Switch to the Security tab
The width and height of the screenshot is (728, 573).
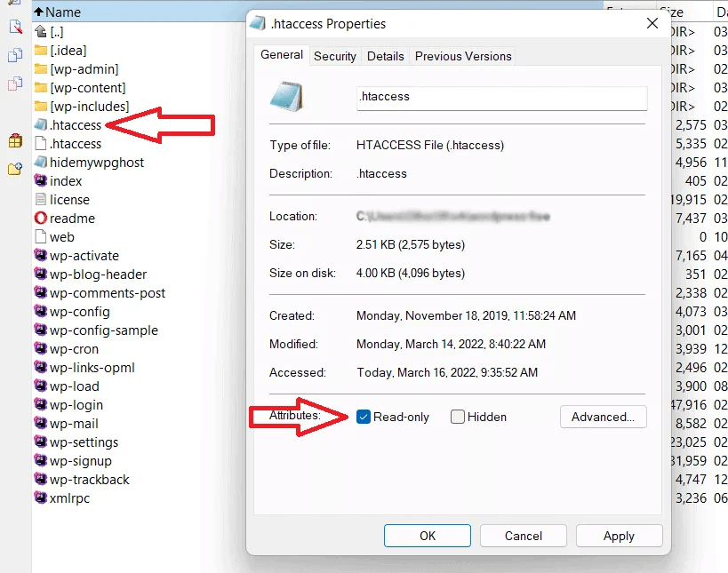(335, 56)
